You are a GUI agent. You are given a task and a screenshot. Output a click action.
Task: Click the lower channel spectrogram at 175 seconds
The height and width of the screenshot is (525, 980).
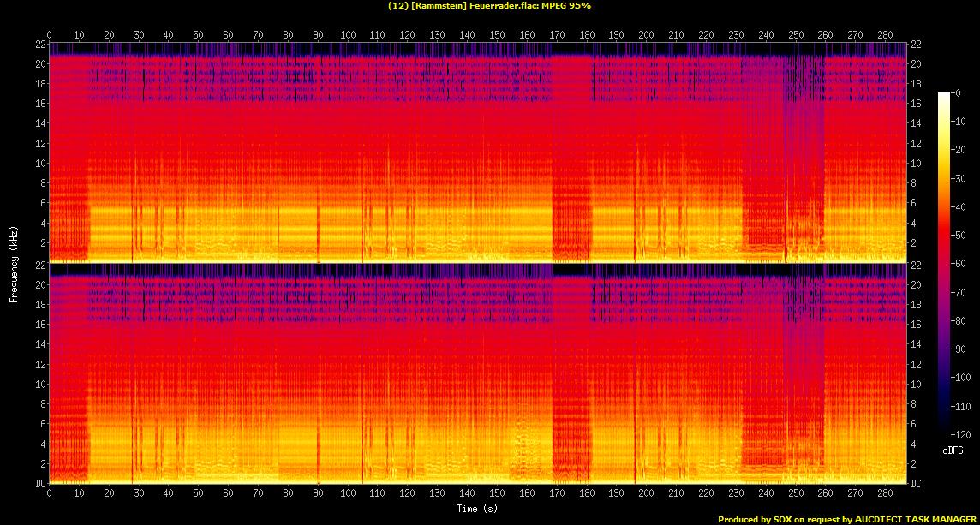pyautogui.click(x=571, y=377)
